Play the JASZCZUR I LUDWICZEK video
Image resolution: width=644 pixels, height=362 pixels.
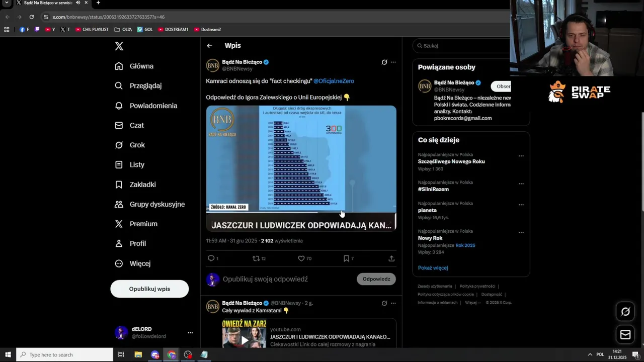(301, 168)
